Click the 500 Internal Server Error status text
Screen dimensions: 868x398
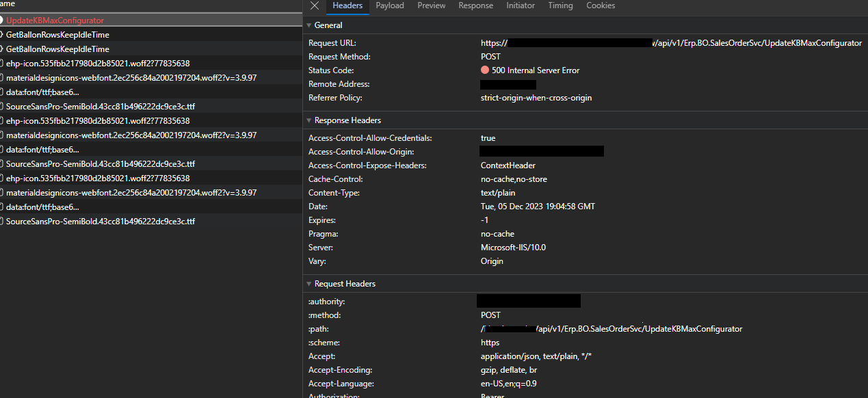[x=536, y=70]
